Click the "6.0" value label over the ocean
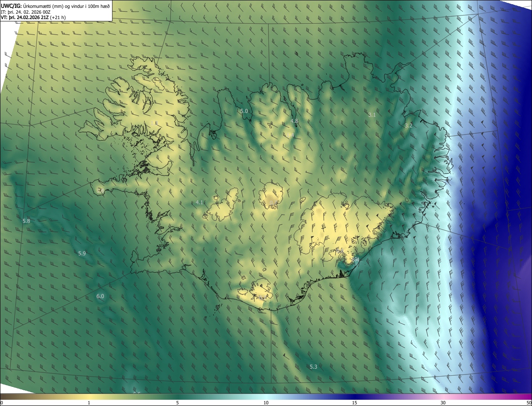 (100, 296)
